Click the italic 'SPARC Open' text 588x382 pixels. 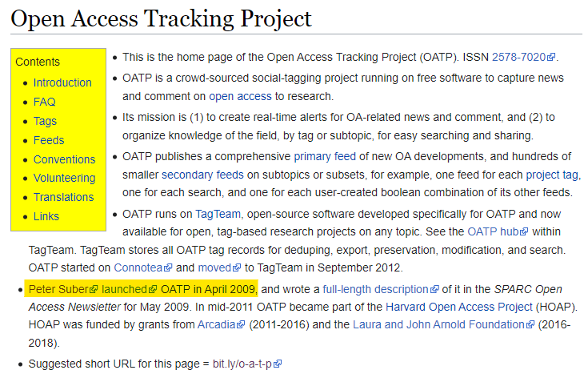coord(528,289)
